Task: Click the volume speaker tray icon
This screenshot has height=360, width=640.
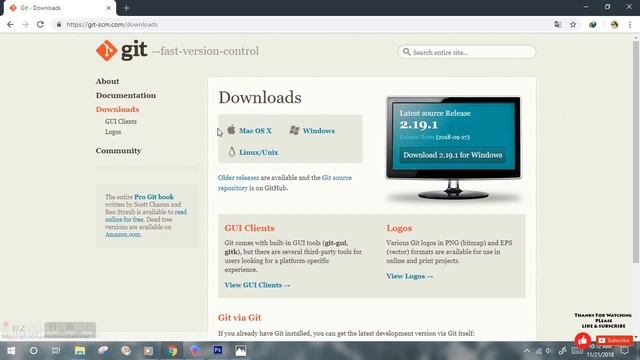Action: point(549,351)
